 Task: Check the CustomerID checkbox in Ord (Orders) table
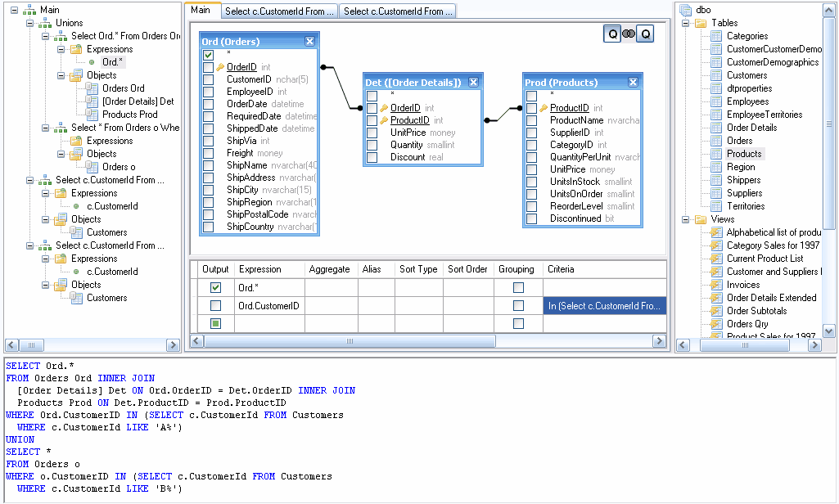click(x=210, y=78)
